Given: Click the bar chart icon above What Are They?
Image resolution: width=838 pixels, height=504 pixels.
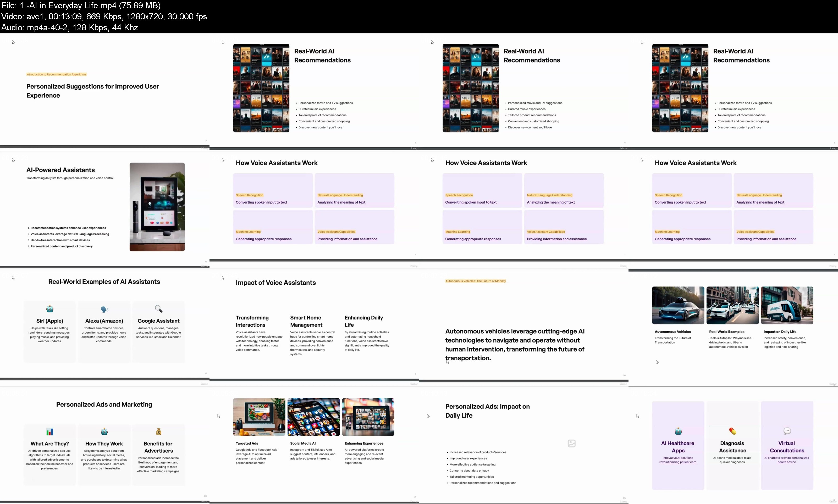Looking at the screenshot, I should (49, 432).
